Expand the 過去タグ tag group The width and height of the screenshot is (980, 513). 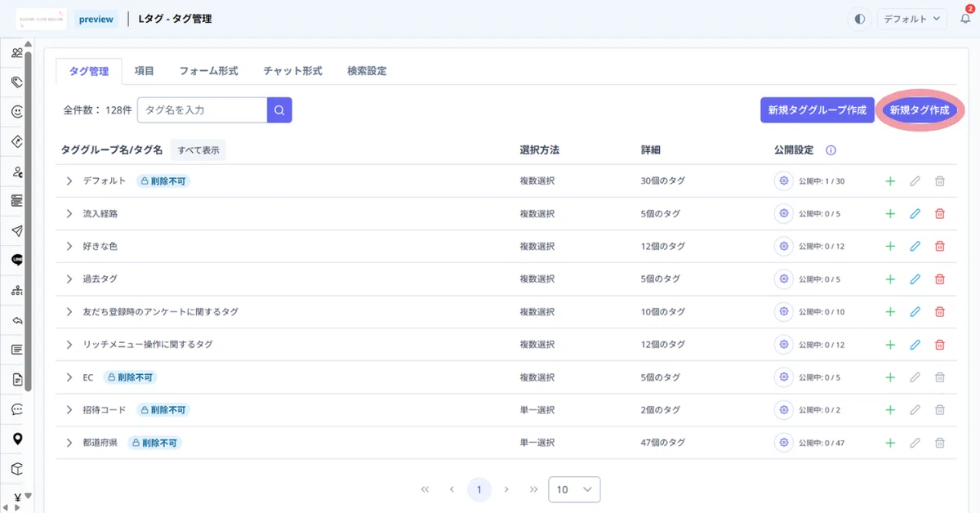pyautogui.click(x=69, y=279)
